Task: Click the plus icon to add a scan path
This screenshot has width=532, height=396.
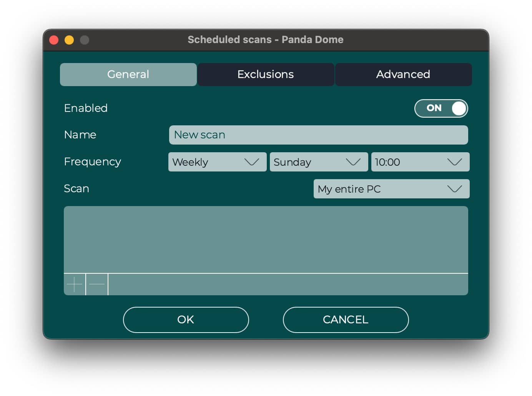Action: click(75, 285)
